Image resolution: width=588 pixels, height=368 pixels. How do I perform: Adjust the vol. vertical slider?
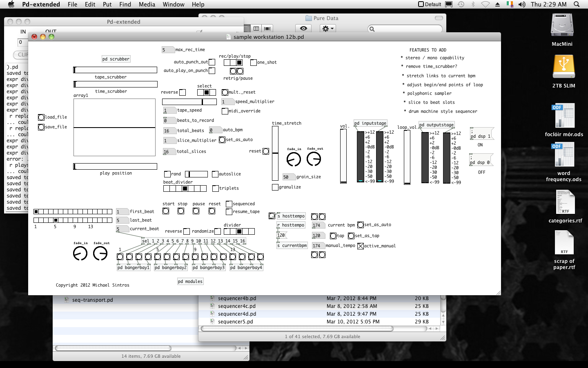[343, 156]
